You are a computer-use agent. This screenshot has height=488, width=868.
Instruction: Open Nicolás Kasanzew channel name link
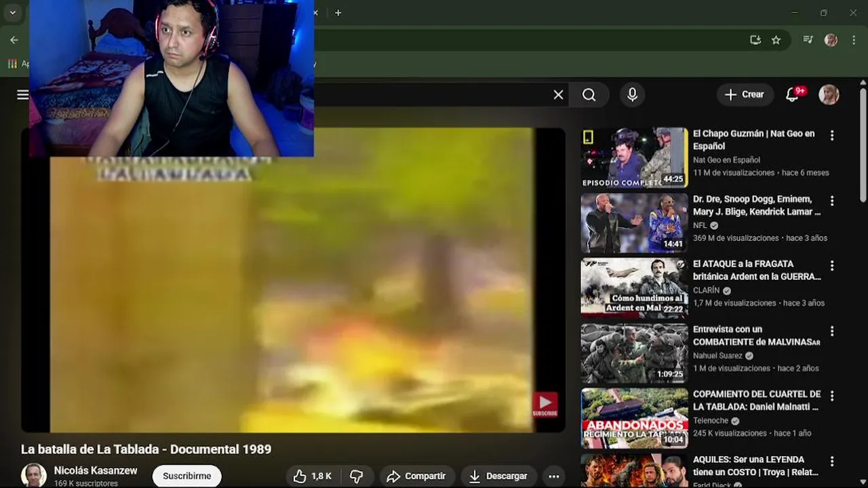(x=96, y=470)
